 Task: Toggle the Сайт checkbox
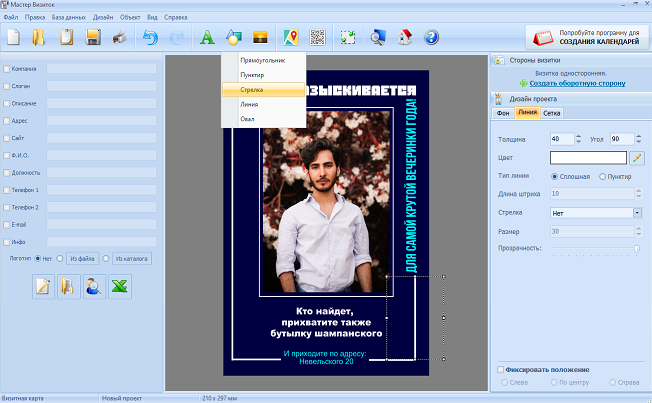click(7, 138)
